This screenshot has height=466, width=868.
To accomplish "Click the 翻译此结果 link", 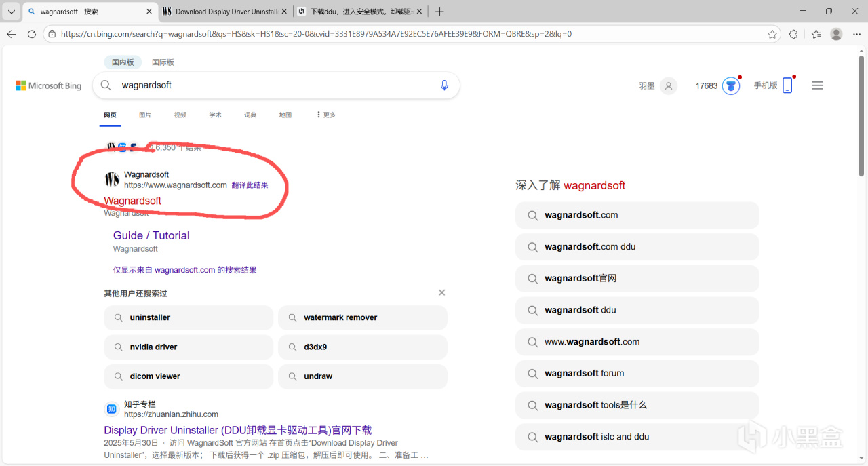I will 250,185.
